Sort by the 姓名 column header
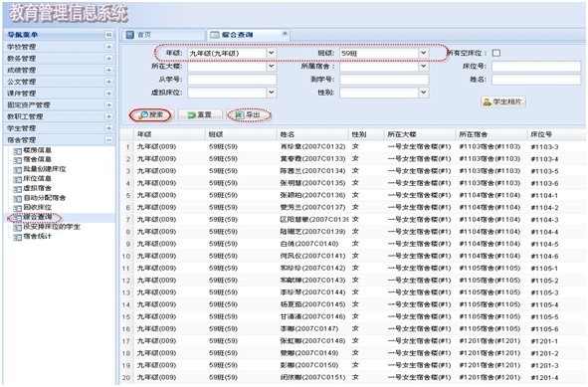 [x=312, y=134]
